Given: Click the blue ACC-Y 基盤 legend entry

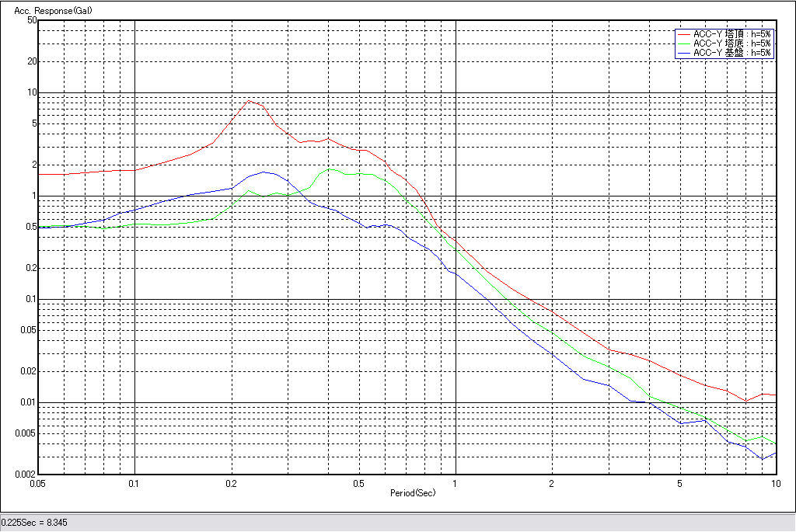Looking at the screenshot, I should point(731,53).
